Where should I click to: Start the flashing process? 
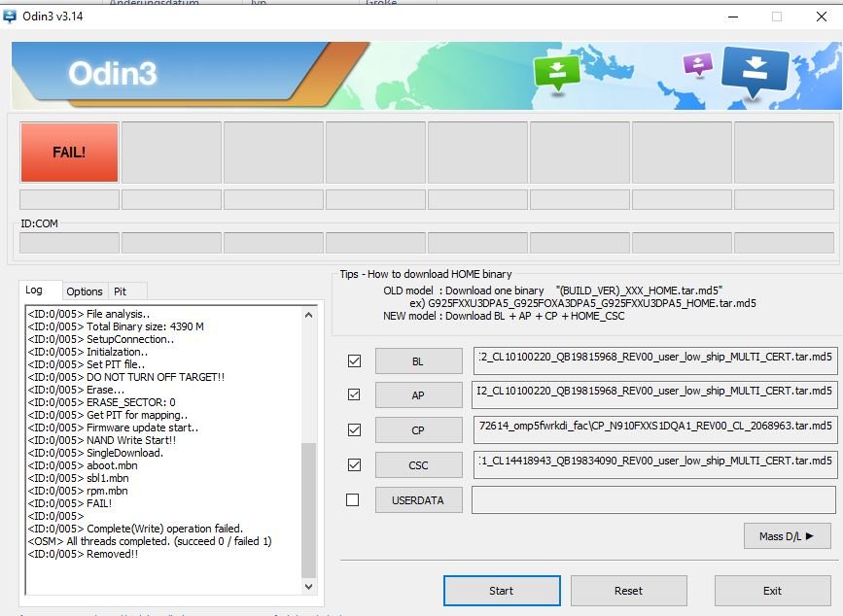[502, 591]
